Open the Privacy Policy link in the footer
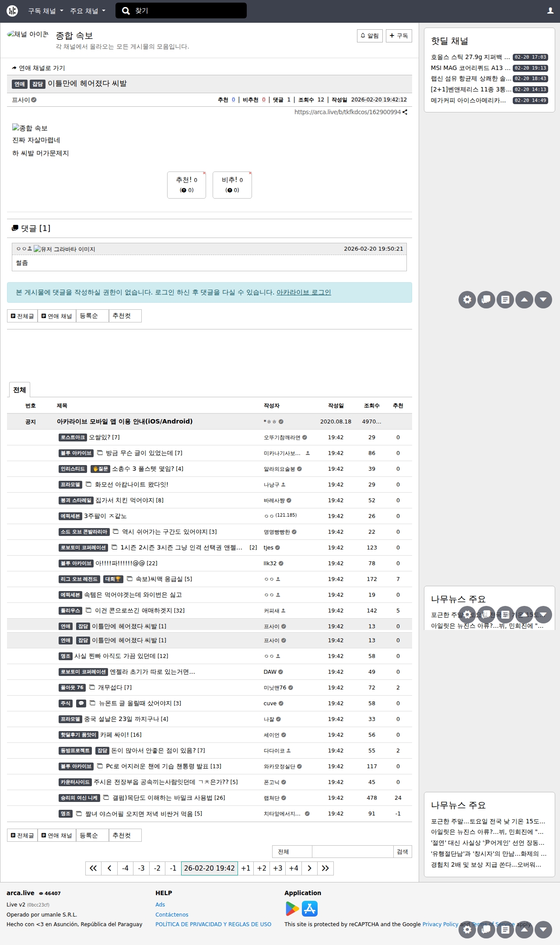The image size is (560, 945). click(x=440, y=924)
